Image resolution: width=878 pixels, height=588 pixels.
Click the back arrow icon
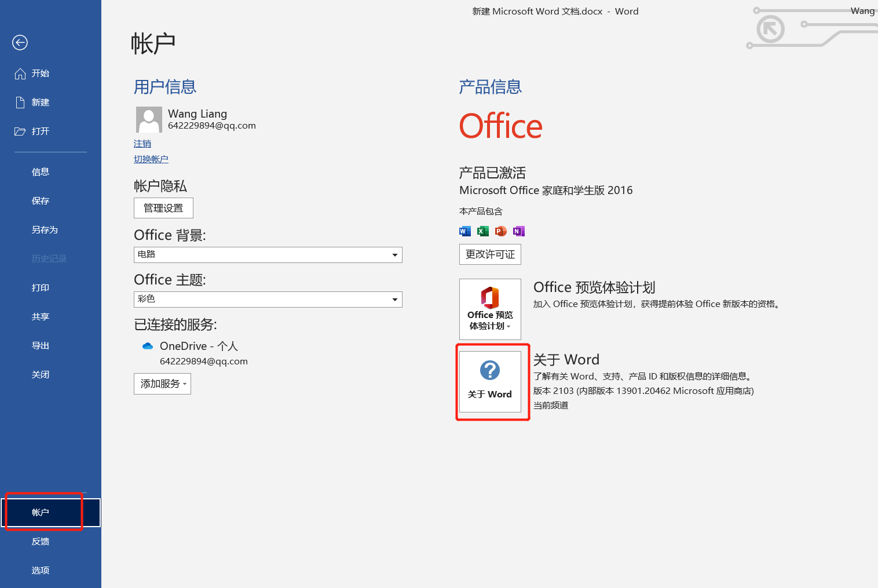pyautogui.click(x=20, y=42)
